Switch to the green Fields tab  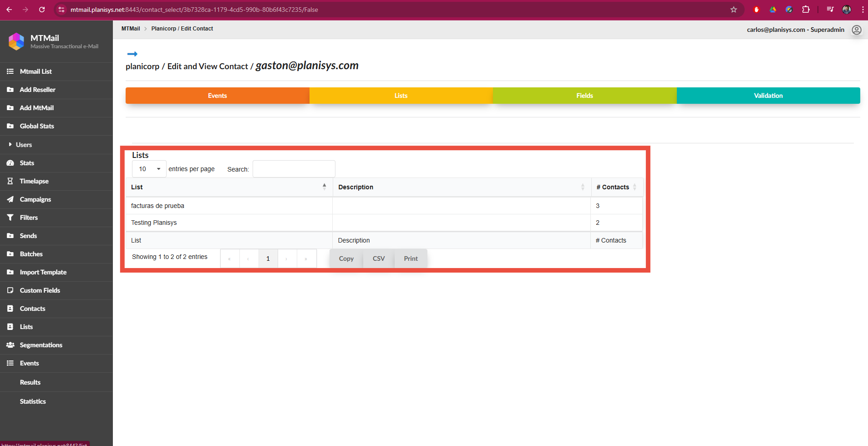point(584,96)
